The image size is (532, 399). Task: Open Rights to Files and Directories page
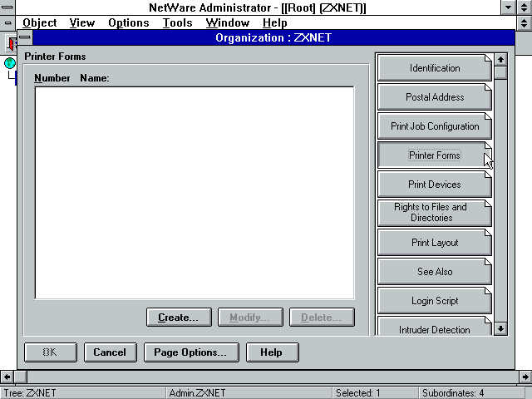(x=434, y=214)
